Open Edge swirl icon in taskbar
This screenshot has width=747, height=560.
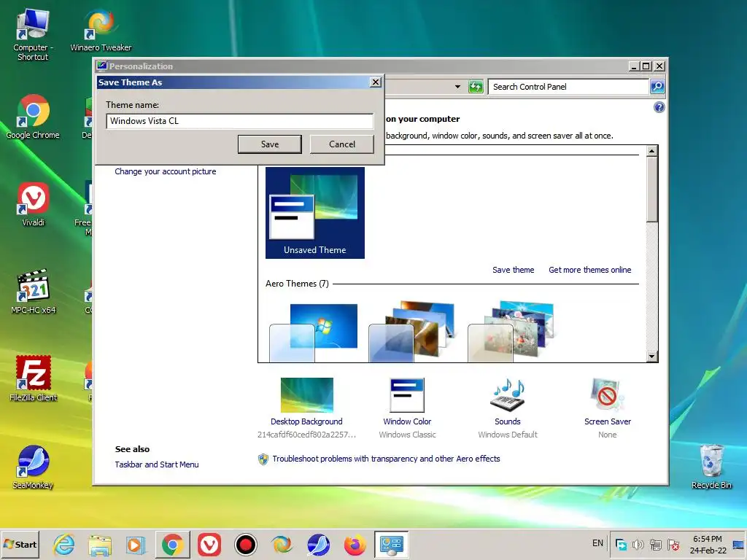point(282,545)
